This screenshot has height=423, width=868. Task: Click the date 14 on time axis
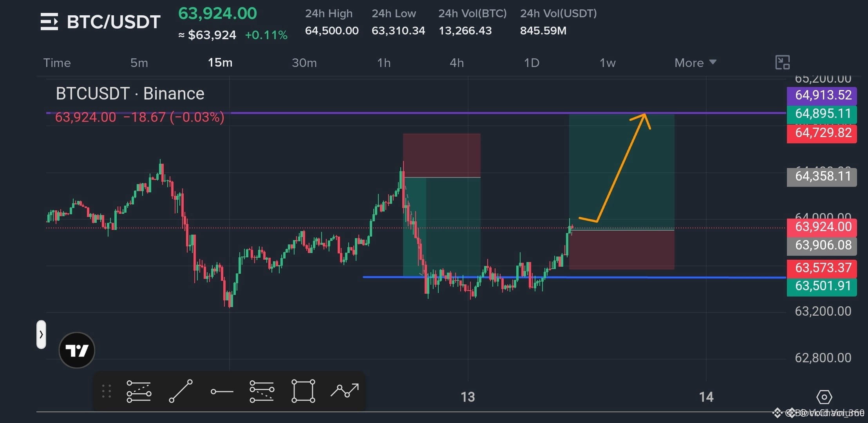coord(706,397)
